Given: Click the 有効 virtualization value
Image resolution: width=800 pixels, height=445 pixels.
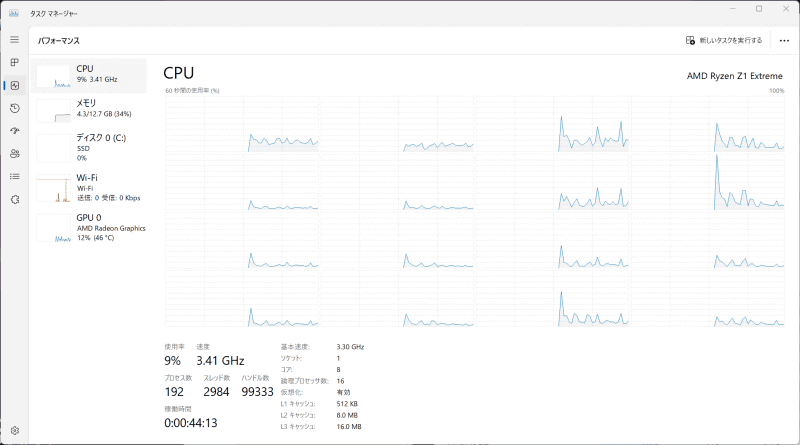Looking at the screenshot, I should click(343, 392).
